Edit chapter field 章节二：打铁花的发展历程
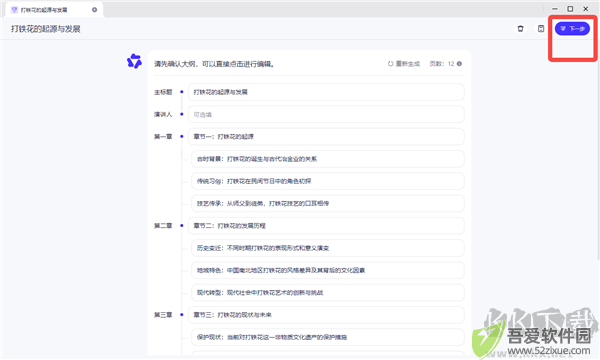The height and width of the screenshot is (360, 600). click(x=326, y=226)
